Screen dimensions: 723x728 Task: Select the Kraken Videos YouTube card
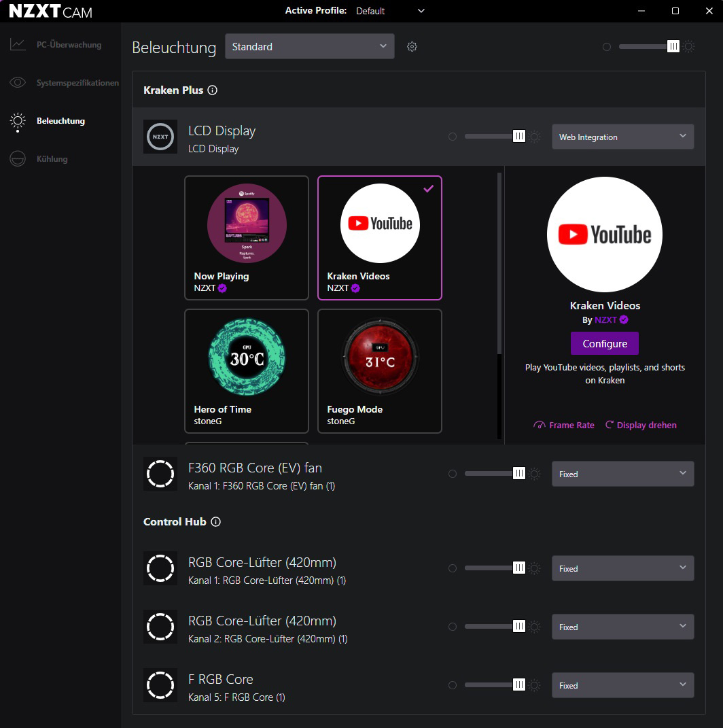(x=380, y=238)
